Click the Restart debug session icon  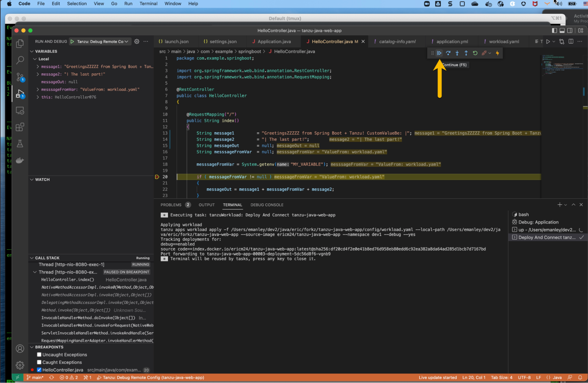pyautogui.click(x=475, y=53)
